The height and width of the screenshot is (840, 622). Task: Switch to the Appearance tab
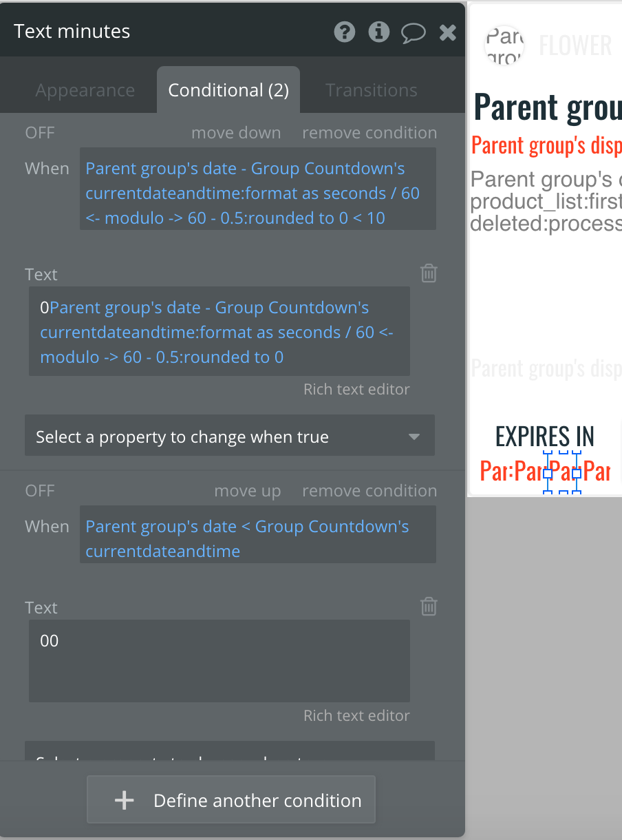click(x=85, y=90)
